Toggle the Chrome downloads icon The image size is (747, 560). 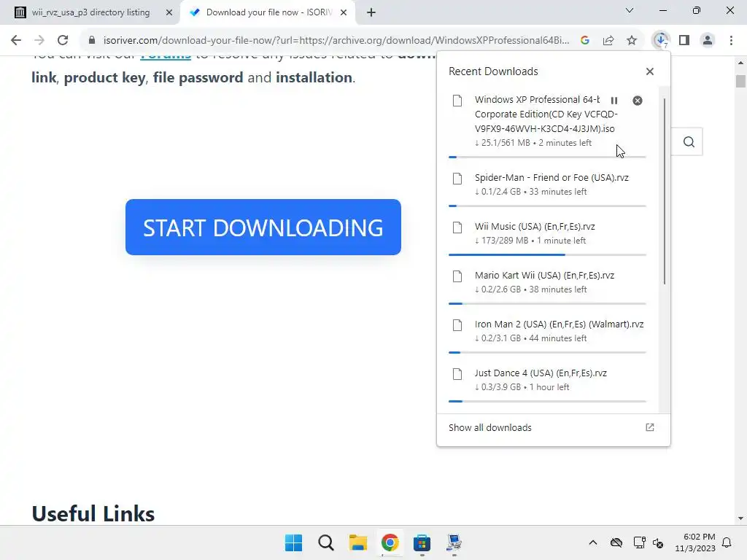661,40
